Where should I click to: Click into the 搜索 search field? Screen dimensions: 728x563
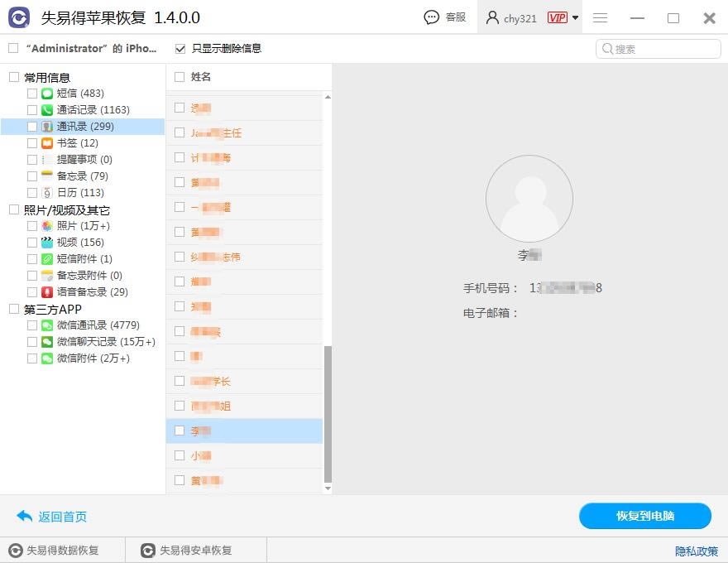658,48
